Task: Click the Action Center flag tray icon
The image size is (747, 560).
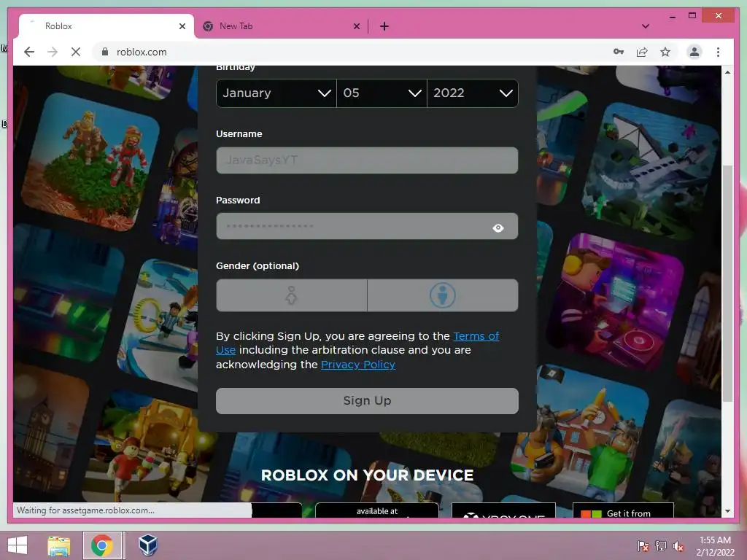Action: 643,546
